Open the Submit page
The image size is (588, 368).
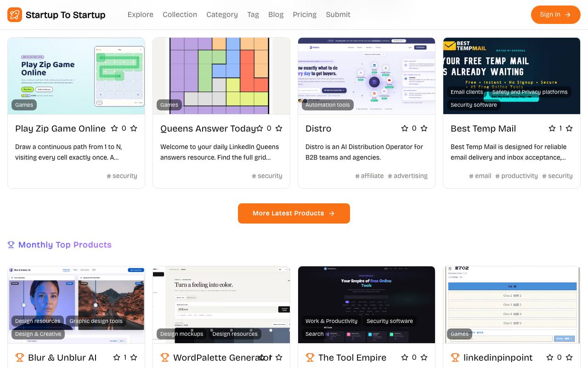[338, 15]
